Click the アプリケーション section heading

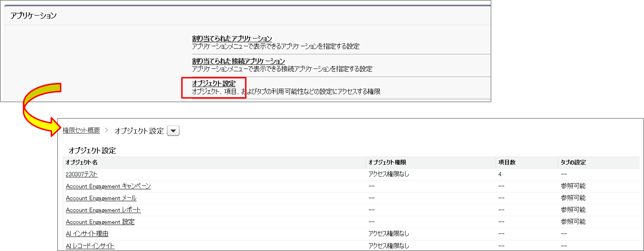(x=33, y=15)
